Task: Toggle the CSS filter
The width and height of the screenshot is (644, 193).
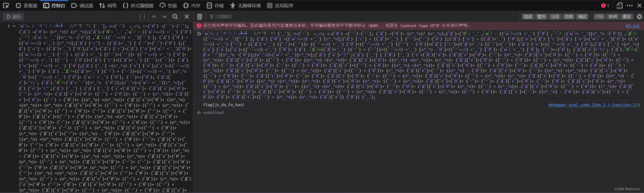Action: point(599,17)
